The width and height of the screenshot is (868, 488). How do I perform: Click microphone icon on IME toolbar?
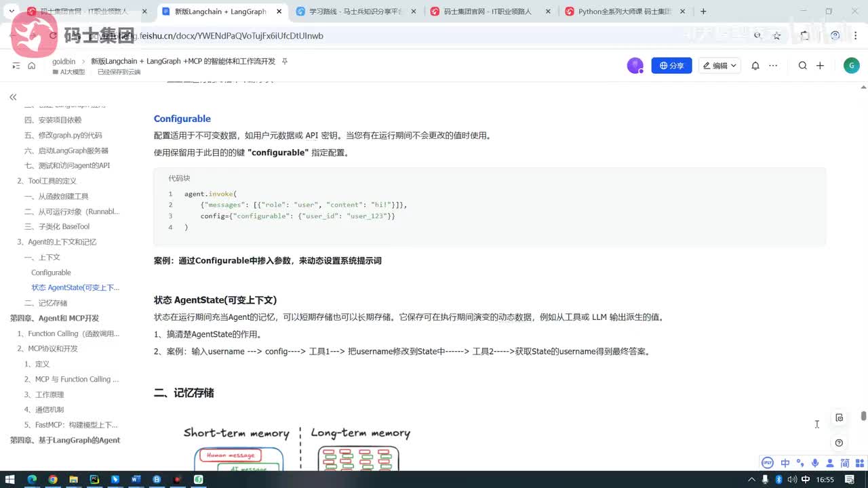pos(814,463)
